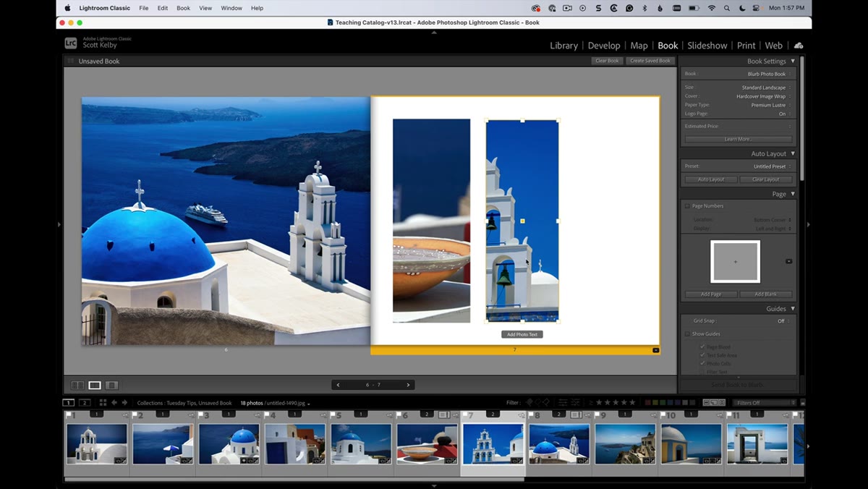Screen dimensions: 868x489
Task: Hide the left panel arrow
Action: [x=59, y=225]
